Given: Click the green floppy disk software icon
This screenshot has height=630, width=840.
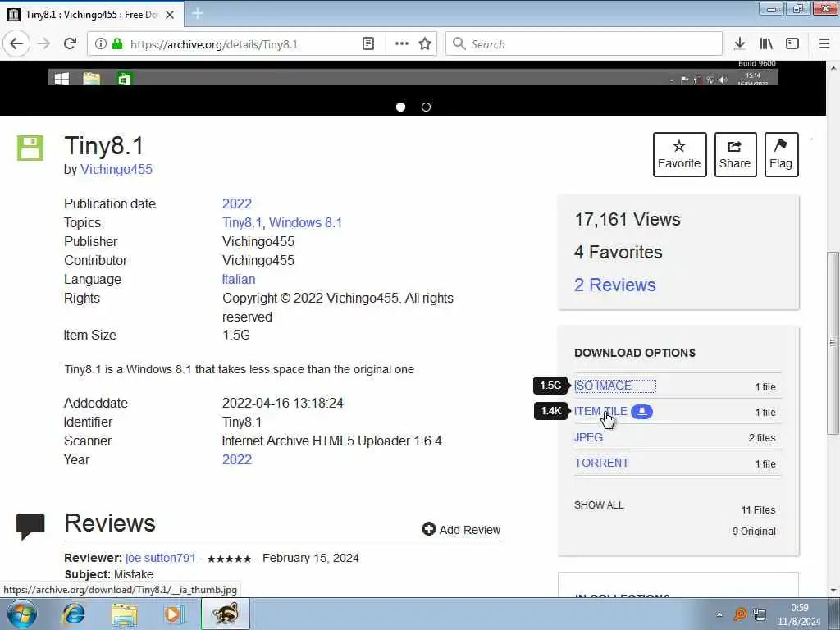Looking at the screenshot, I should click(x=30, y=148).
